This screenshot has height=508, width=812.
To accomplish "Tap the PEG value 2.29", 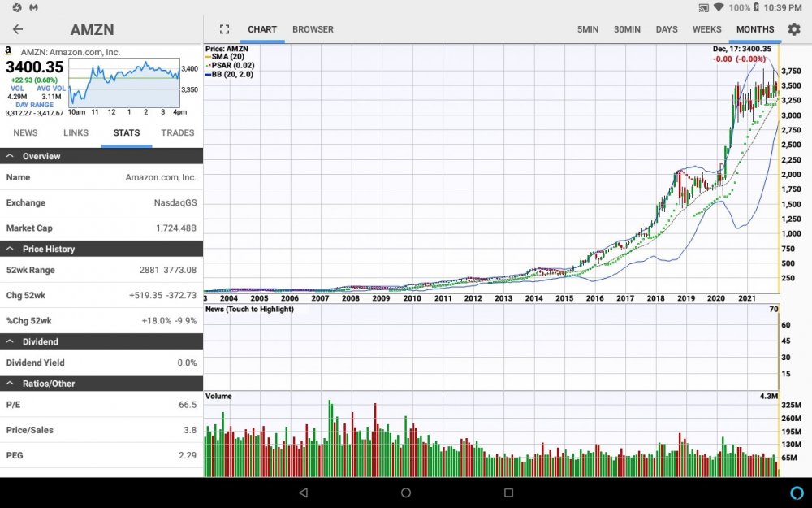I will point(188,456).
